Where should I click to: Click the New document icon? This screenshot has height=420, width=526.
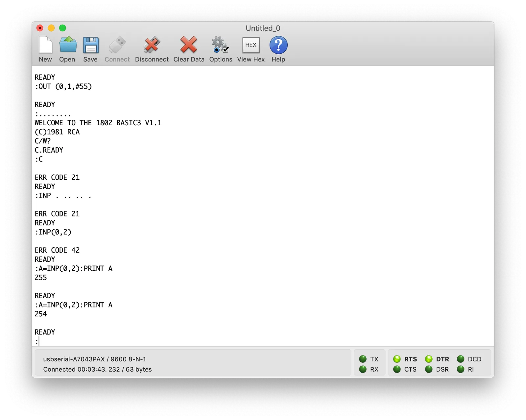click(45, 45)
